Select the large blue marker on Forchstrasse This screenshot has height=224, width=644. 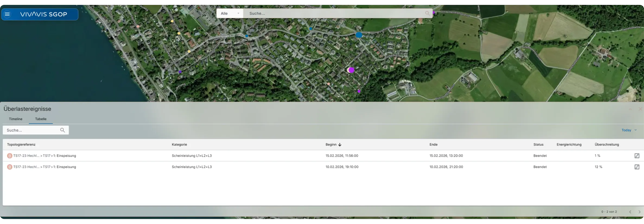tap(359, 35)
